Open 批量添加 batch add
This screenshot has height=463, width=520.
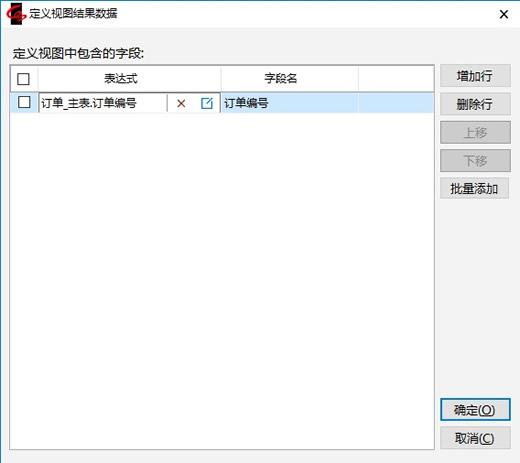[474, 188]
